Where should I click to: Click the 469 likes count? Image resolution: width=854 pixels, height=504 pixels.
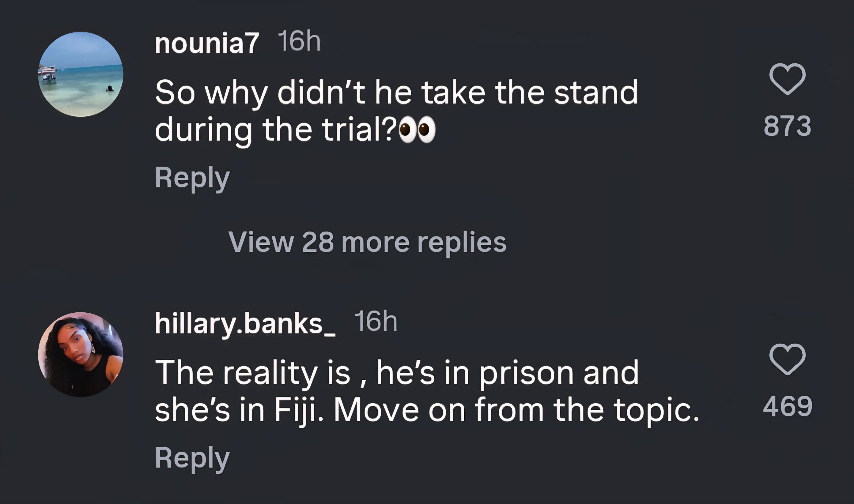click(787, 406)
